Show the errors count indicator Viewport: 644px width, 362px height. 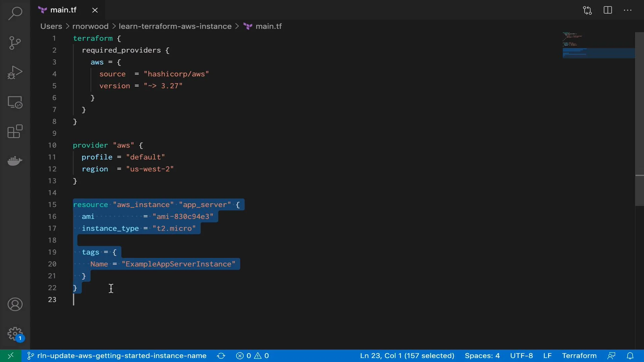click(244, 356)
